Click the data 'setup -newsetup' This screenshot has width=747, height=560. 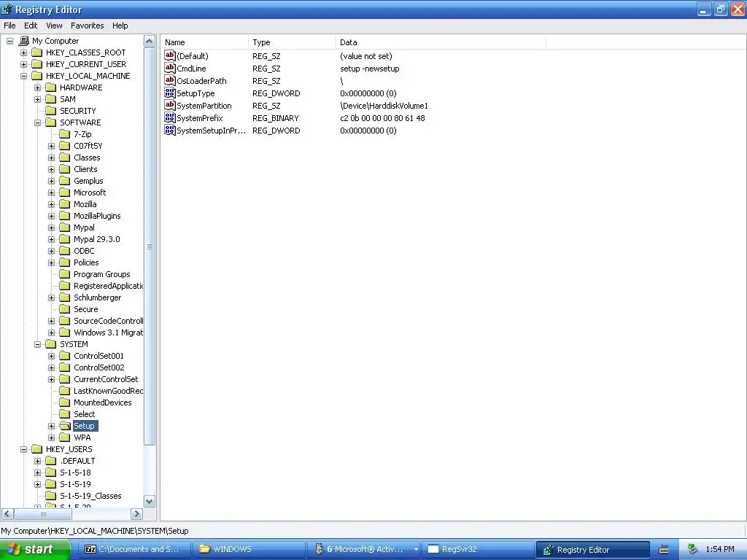click(370, 69)
